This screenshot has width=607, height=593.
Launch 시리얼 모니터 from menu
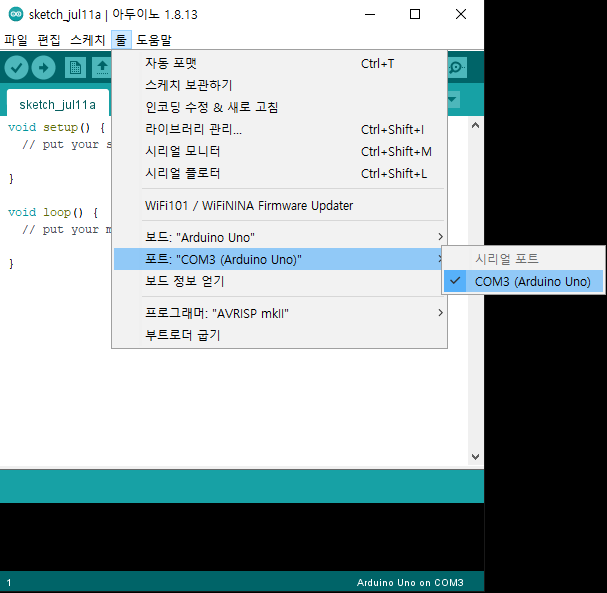279,151
